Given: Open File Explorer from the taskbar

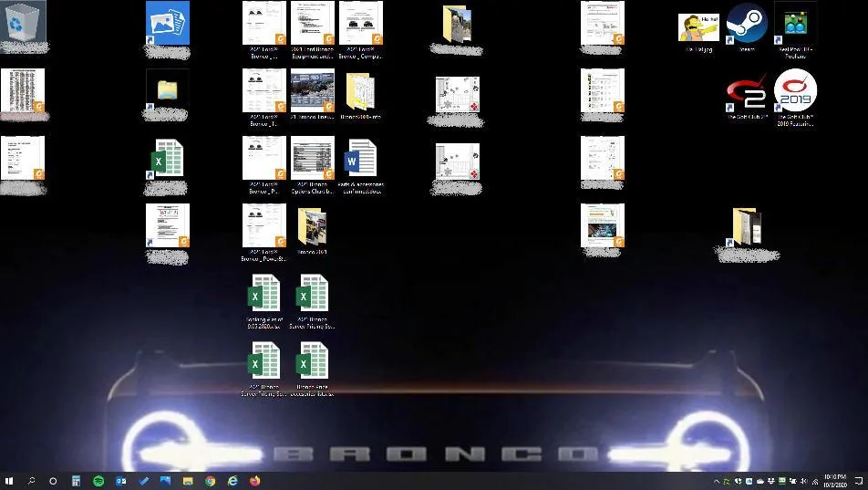Looking at the screenshot, I should click(x=188, y=481).
